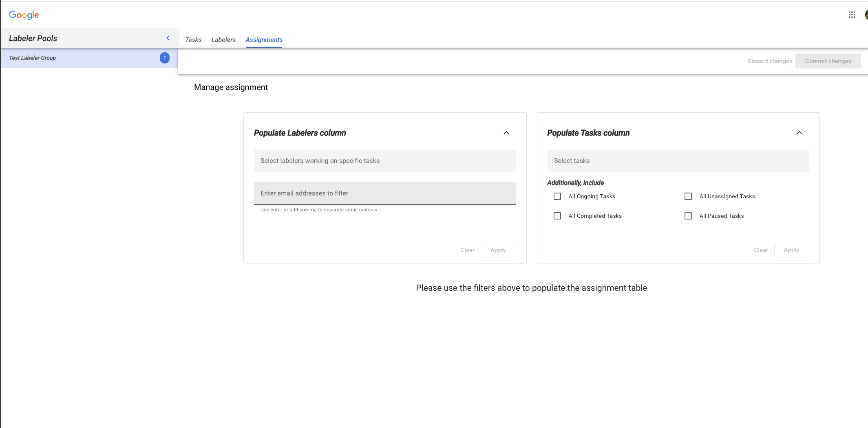Click the Google logo
Image resolution: width=868 pixels, height=428 pixels.
tap(24, 15)
